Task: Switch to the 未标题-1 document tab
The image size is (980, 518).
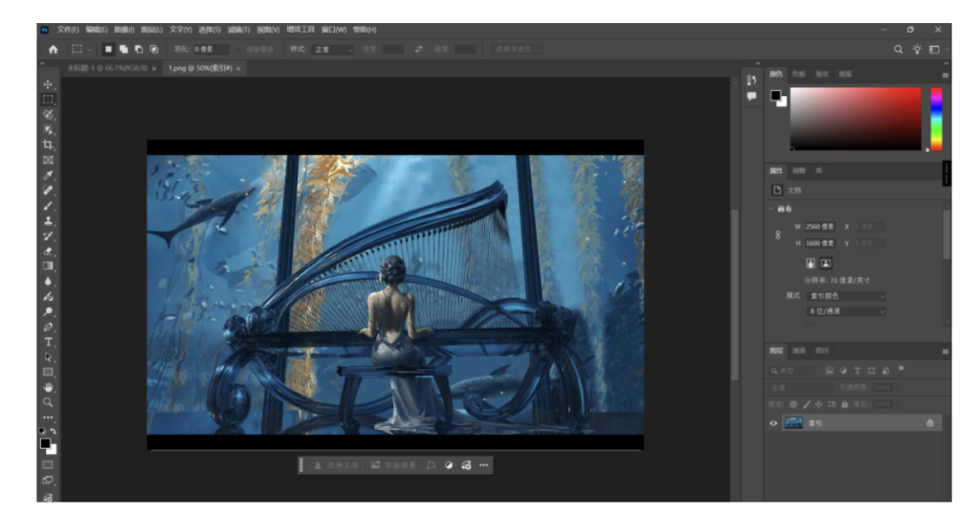Action: [105, 69]
